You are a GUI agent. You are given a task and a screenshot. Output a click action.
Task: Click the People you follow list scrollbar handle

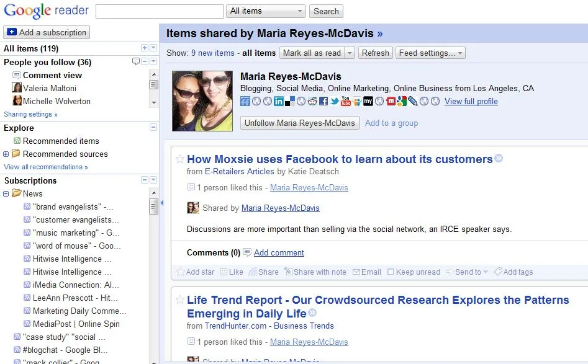pyautogui.click(x=153, y=84)
